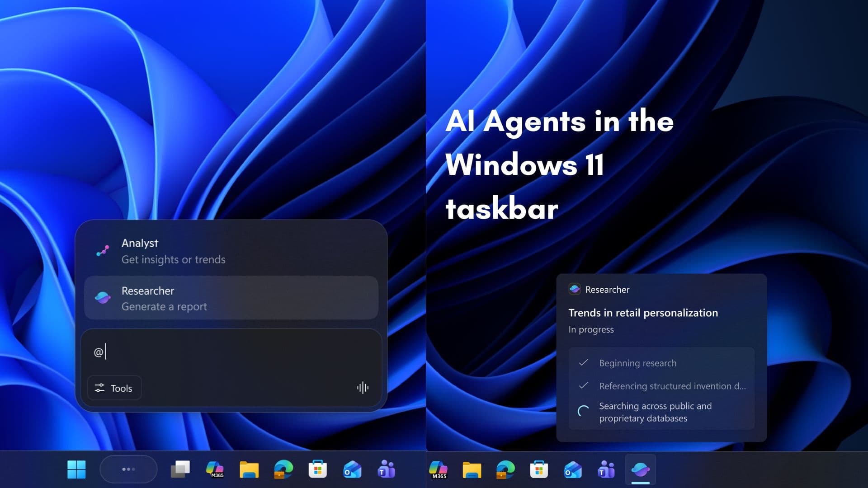Click inside the @ prompt input field

pos(203,352)
